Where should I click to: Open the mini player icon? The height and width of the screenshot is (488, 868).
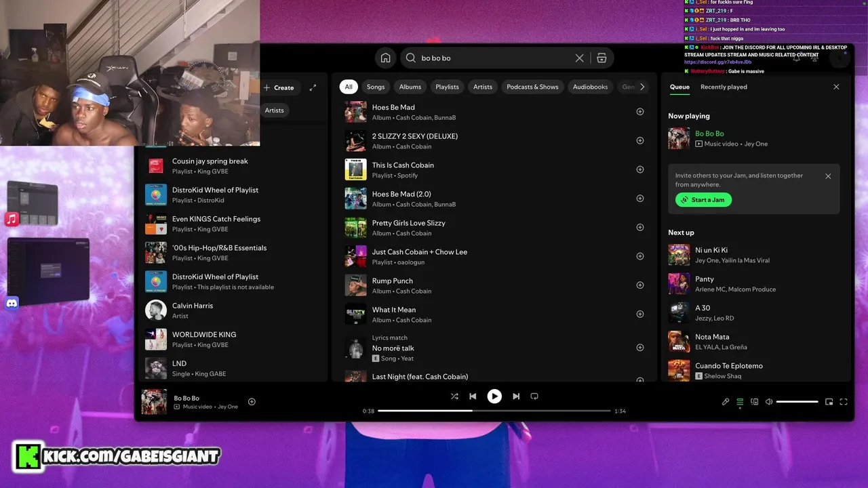829,402
